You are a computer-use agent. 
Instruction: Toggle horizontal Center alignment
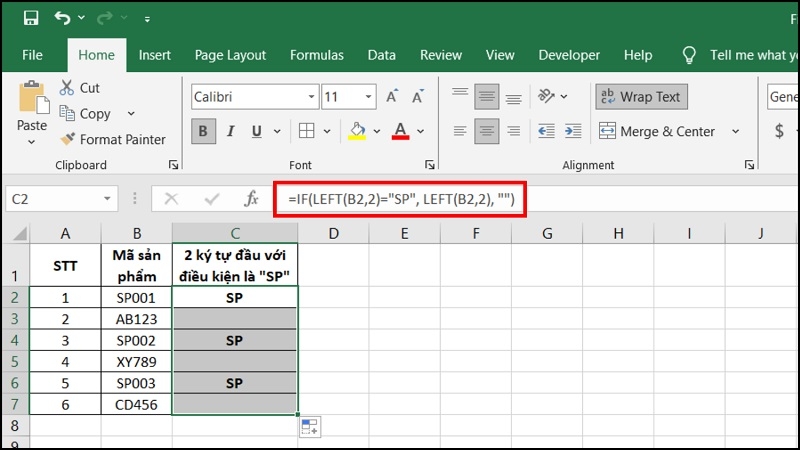[487, 131]
